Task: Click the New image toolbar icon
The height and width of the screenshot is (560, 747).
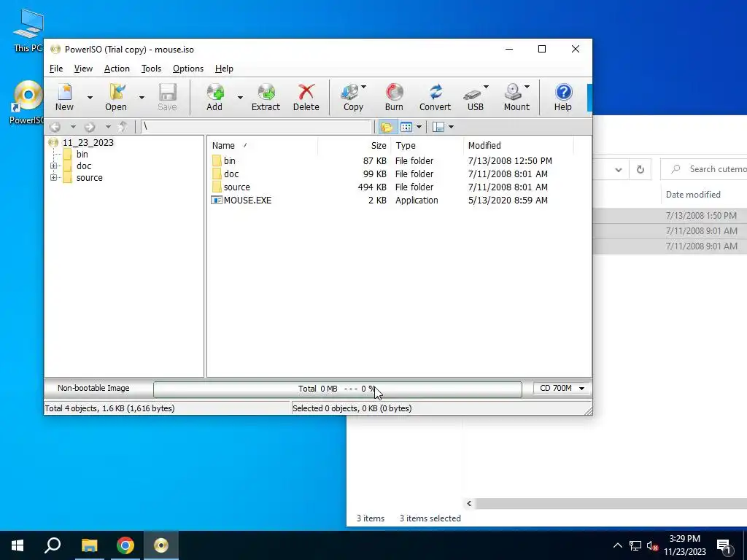Action: [x=64, y=97]
